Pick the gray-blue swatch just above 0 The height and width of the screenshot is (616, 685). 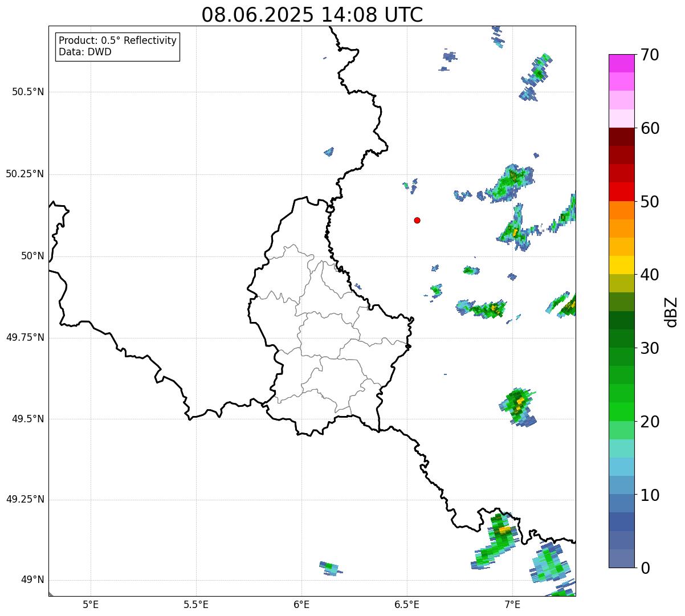click(x=622, y=558)
